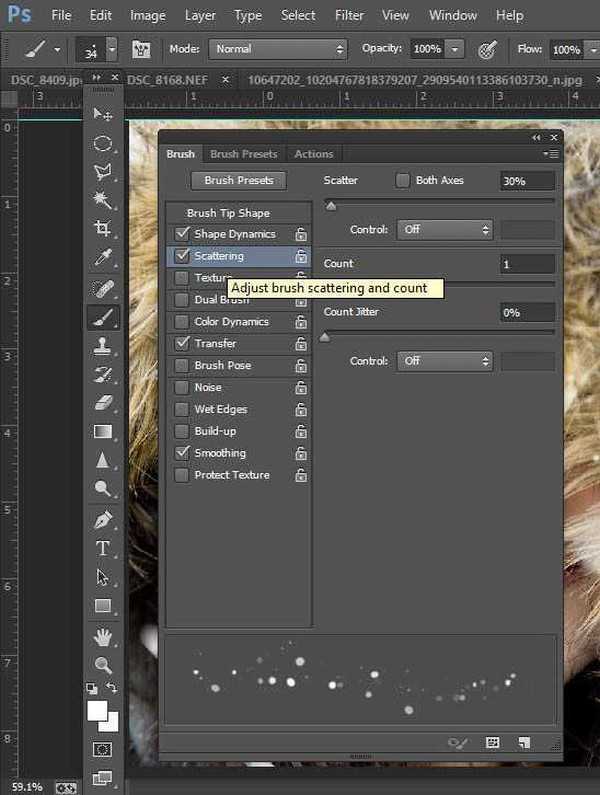The height and width of the screenshot is (795, 600).
Task: Open the Filter menu
Action: coord(349,15)
